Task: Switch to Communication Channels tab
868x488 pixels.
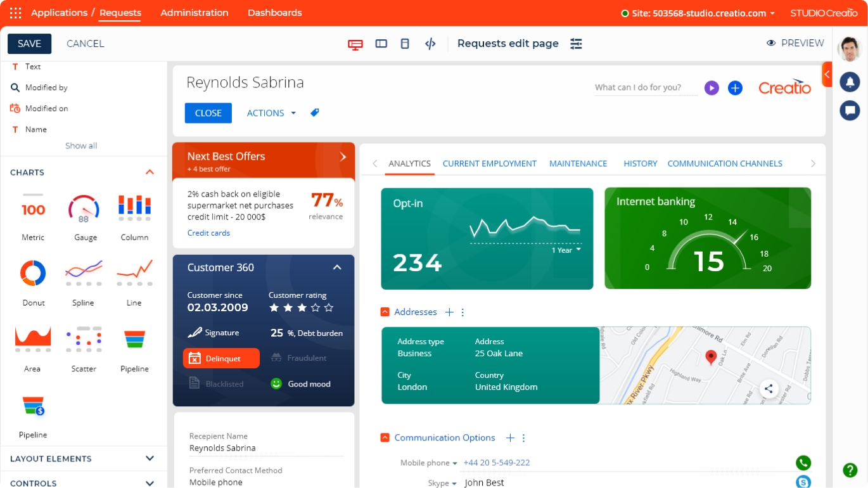Action: click(x=725, y=164)
